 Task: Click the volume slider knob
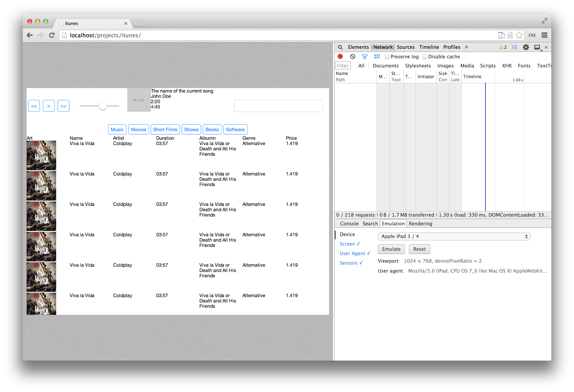pos(102,106)
